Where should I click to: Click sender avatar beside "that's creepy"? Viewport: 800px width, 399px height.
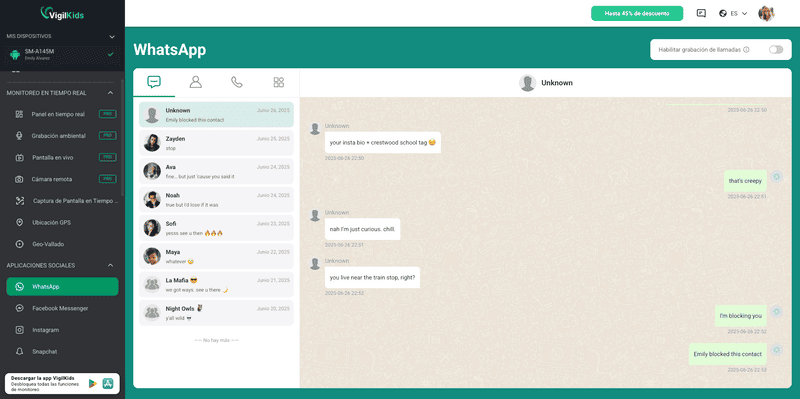pos(777,177)
